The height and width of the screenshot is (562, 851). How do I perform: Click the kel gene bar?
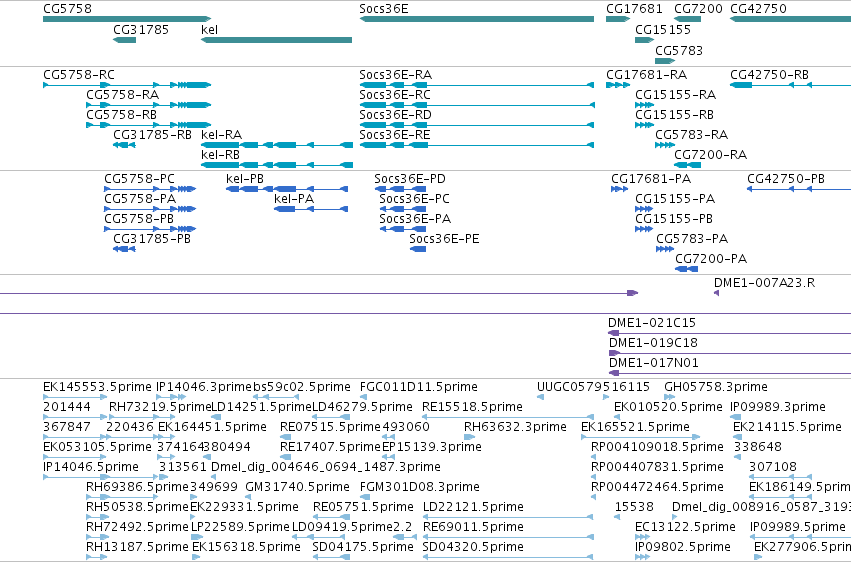click(x=276, y=40)
